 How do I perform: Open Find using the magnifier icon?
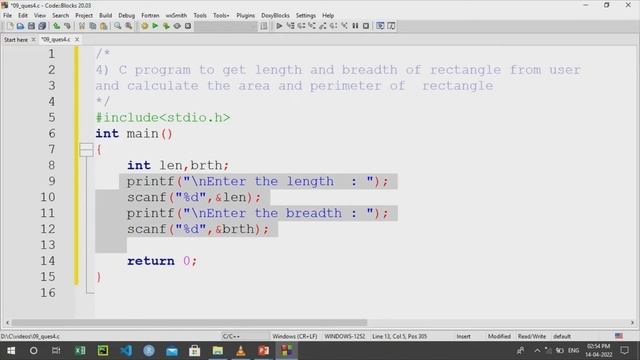click(118, 26)
